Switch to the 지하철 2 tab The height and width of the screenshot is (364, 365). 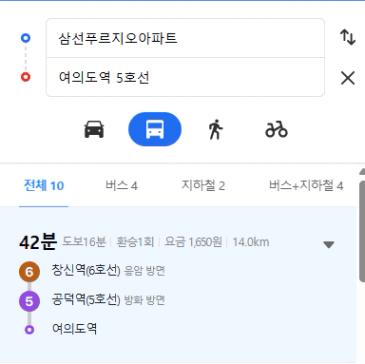click(x=203, y=186)
